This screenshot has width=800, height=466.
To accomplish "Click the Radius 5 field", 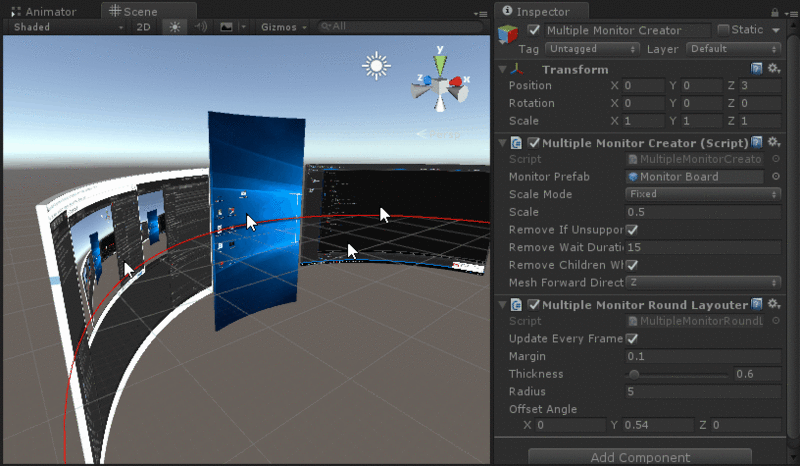I will [703, 392].
